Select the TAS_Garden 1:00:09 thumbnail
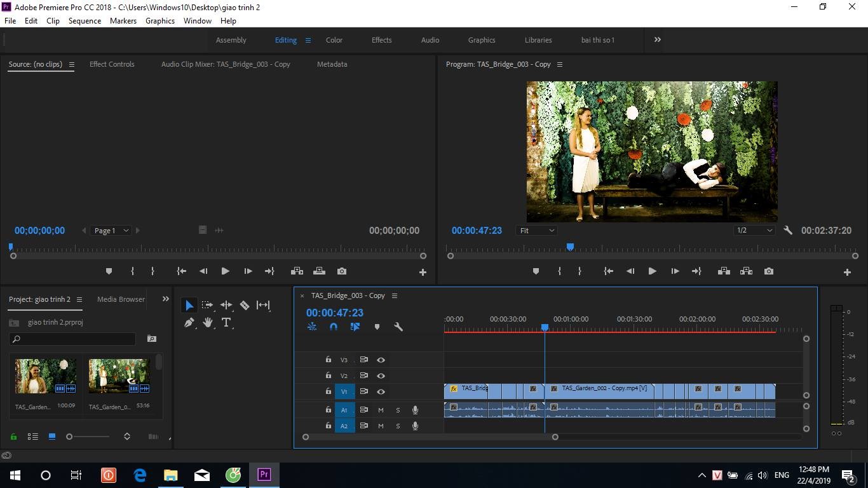The width and height of the screenshot is (868, 488). (45, 376)
